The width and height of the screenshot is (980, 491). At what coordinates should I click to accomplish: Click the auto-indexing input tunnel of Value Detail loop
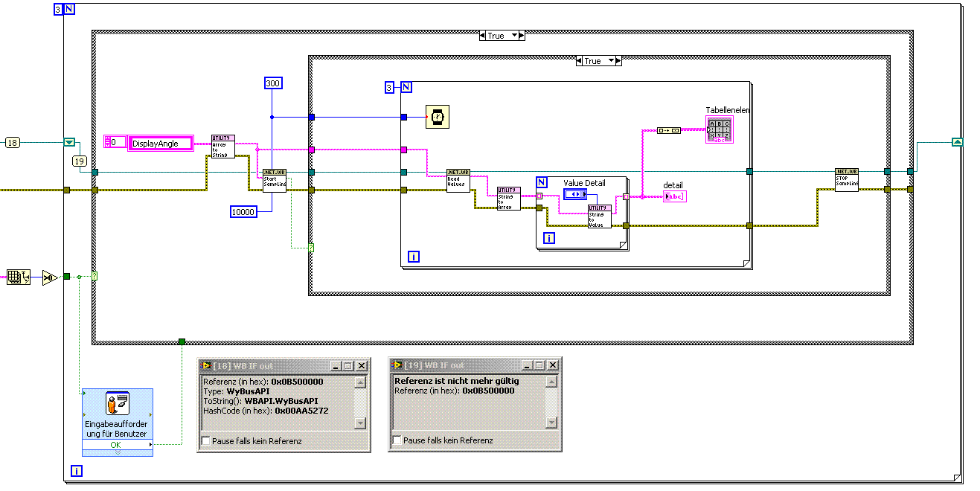(539, 196)
